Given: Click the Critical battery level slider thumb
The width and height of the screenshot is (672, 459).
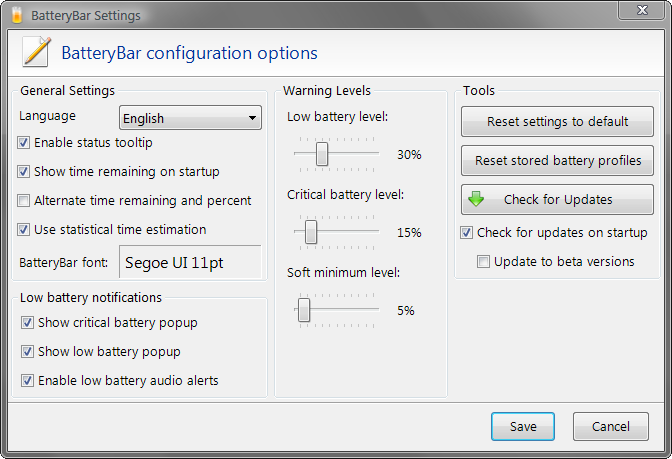Looking at the screenshot, I should click(x=311, y=232).
